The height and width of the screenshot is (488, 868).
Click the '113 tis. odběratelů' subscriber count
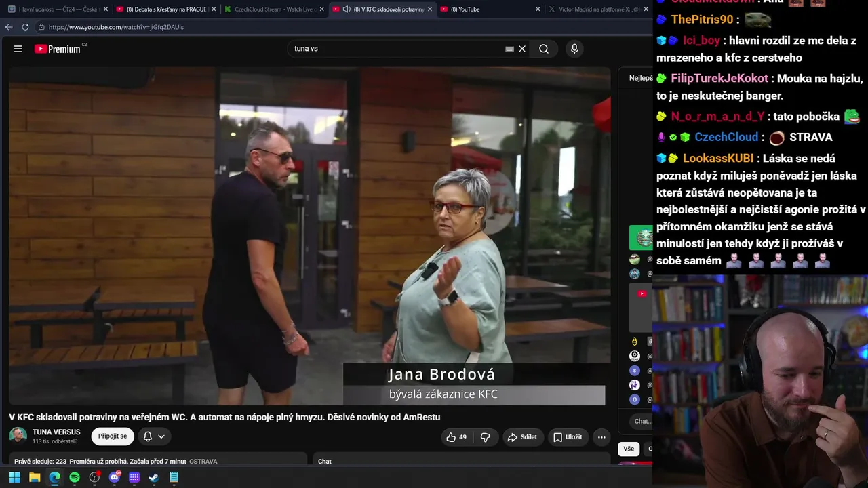(55, 442)
